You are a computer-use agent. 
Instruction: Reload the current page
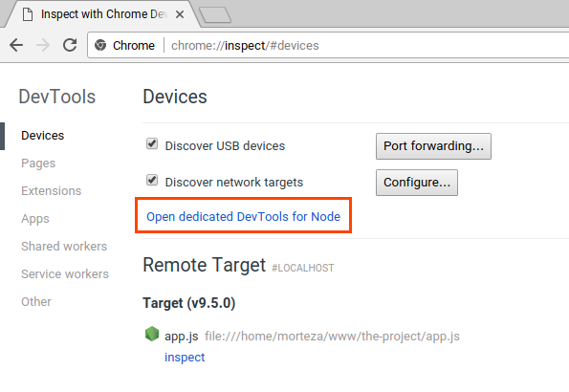pyautogui.click(x=70, y=45)
